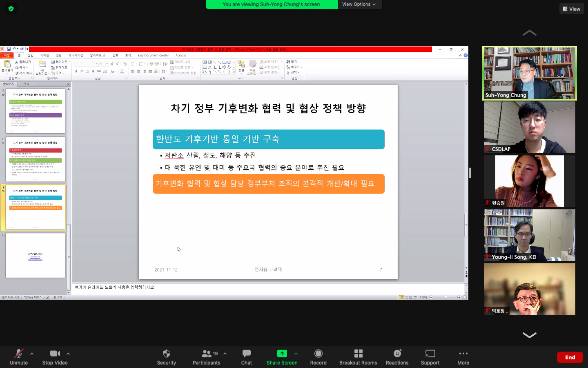This screenshot has width=588, height=368.
Task: Select the Design (디자인) ribbon tab
Action: 45,55
